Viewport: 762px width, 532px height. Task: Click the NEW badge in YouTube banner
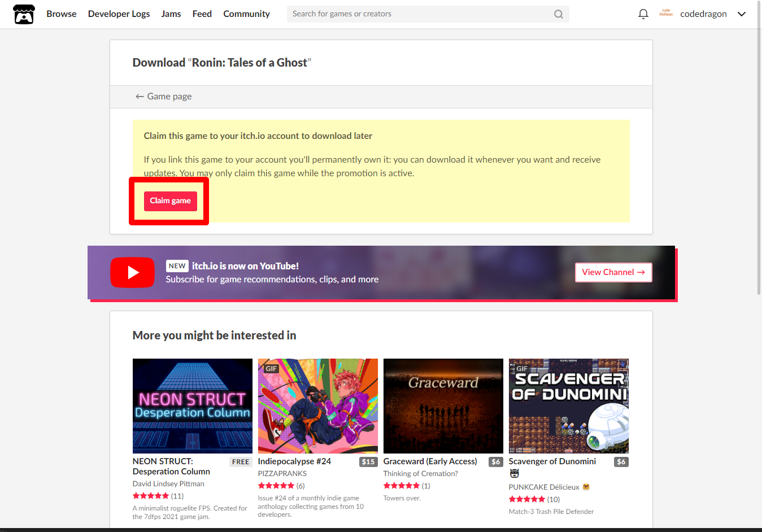pos(177,266)
